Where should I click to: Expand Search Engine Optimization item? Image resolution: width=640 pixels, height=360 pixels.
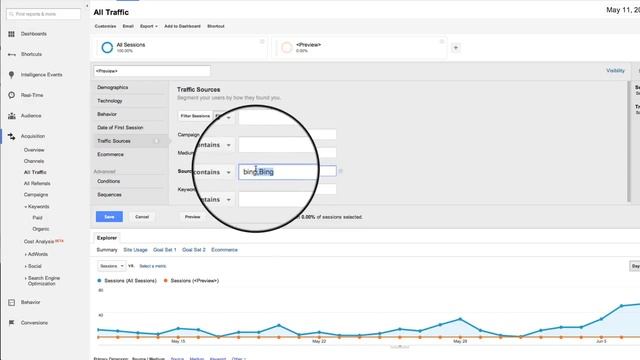(26, 278)
